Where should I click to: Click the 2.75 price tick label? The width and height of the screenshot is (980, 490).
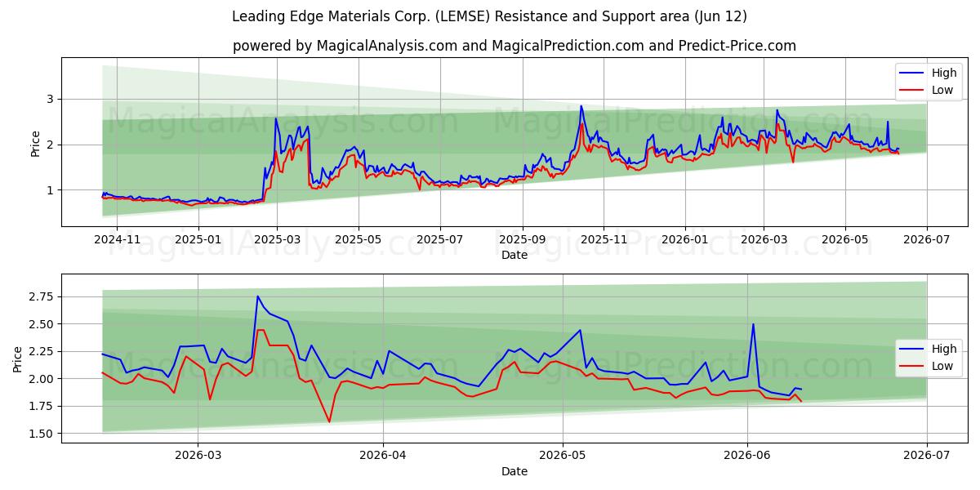point(41,296)
